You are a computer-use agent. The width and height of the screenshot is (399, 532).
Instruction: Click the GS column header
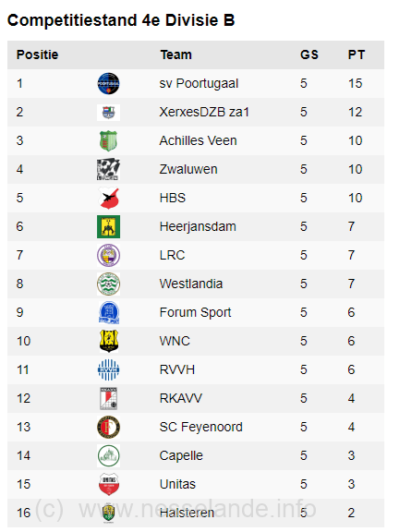click(309, 54)
